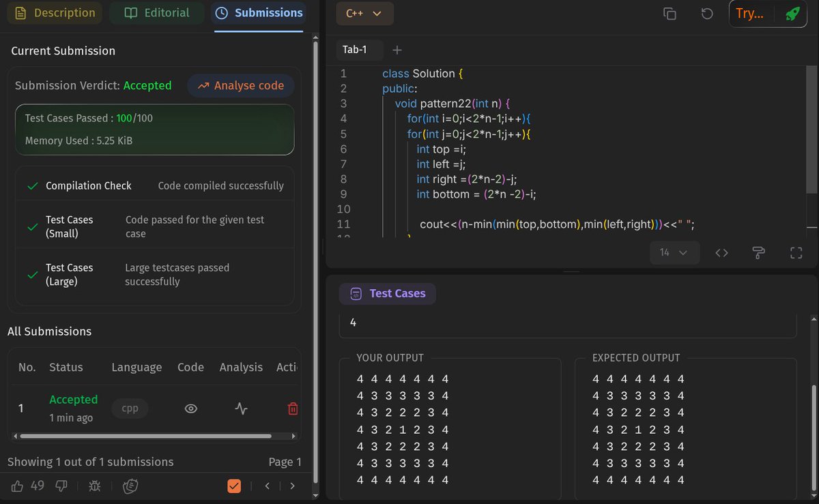Click the 'Memory Used : 5.25 KiB' text
This screenshot has width=819, height=504.
pos(78,141)
